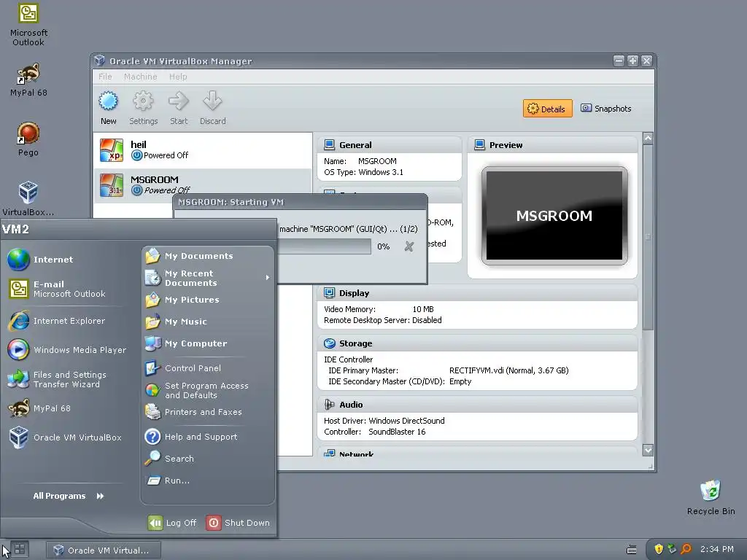
Task: Click the New virtual machine toolbar icon
Action: (108, 101)
